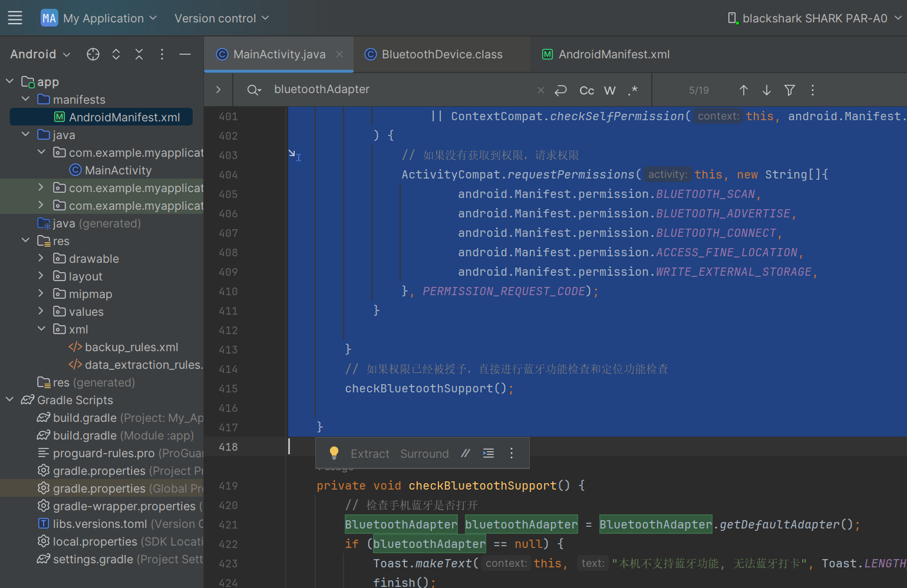Open proguard-rules.pro file
The width and height of the screenshot is (907, 588).
point(120,453)
